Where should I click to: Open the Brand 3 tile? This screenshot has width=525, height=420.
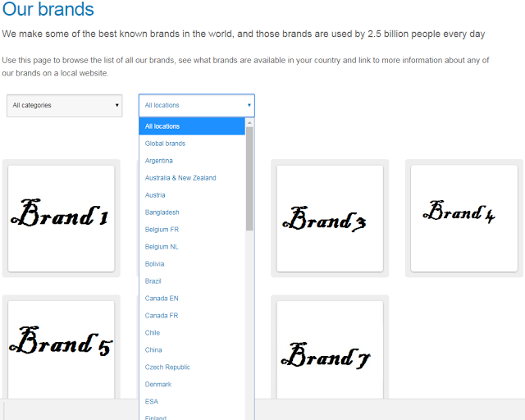click(x=330, y=218)
